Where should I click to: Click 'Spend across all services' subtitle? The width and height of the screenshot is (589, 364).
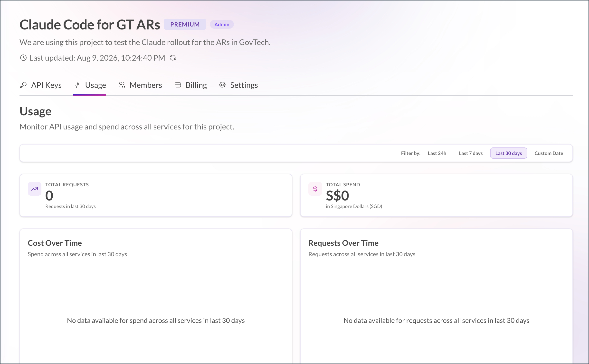(x=77, y=254)
